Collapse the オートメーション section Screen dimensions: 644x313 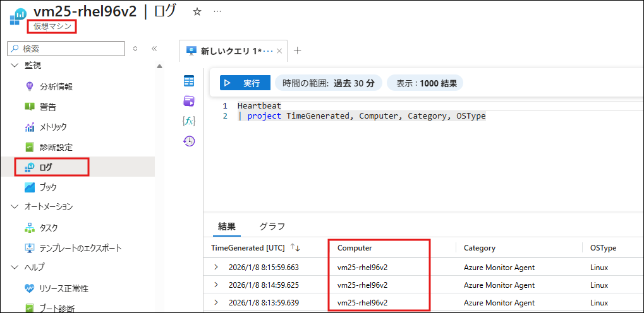tap(15, 206)
